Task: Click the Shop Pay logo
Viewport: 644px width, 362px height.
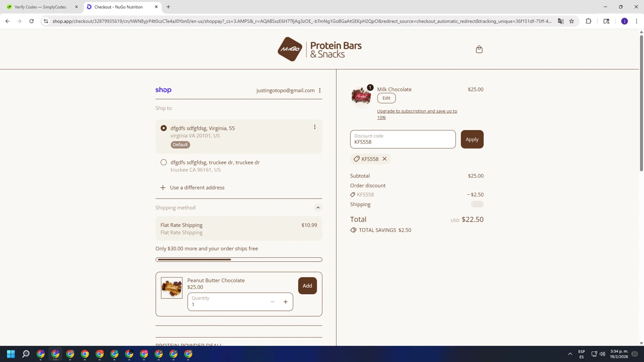Action: point(164,90)
